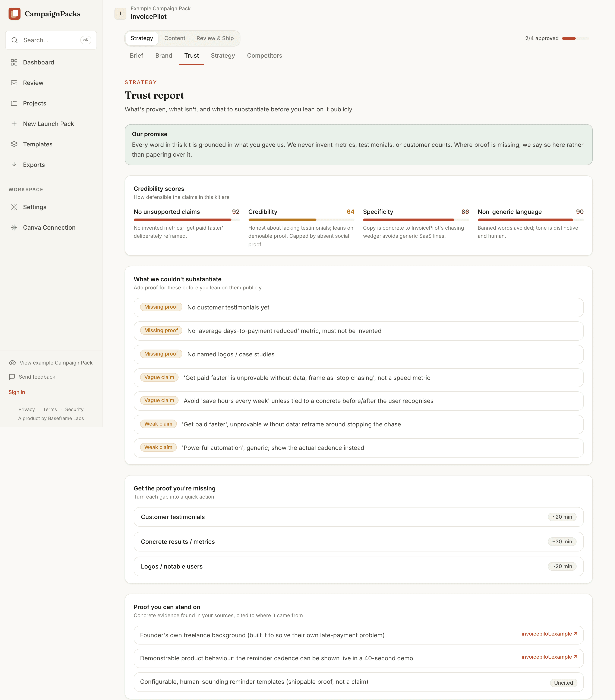Click the Send feedback speech bubble icon
This screenshot has width=615, height=700.
(x=12, y=377)
